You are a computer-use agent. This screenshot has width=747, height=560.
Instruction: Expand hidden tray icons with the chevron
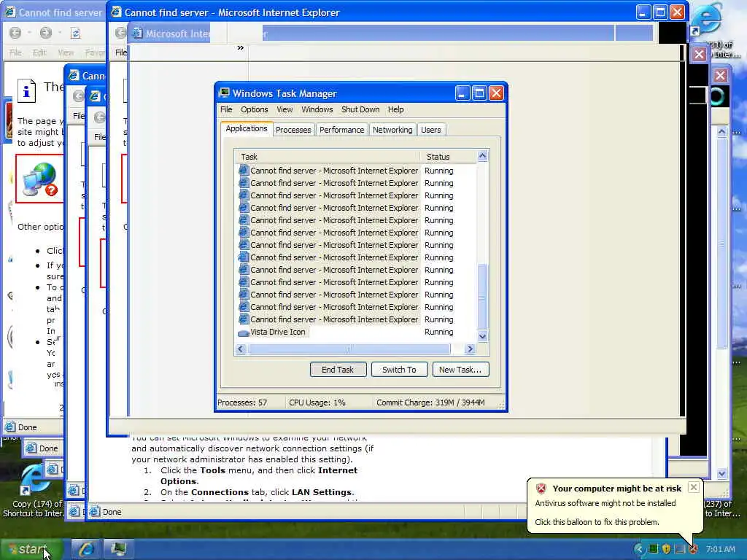pyautogui.click(x=639, y=549)
